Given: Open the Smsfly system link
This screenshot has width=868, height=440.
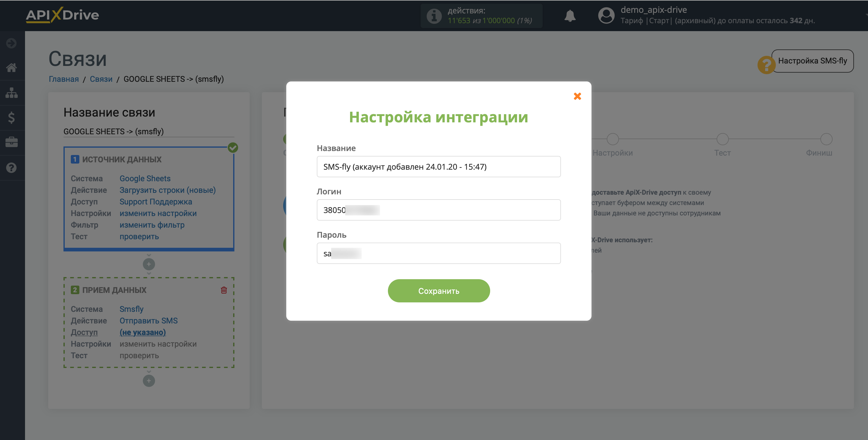Looking at the screenshot, I should 132,309.
